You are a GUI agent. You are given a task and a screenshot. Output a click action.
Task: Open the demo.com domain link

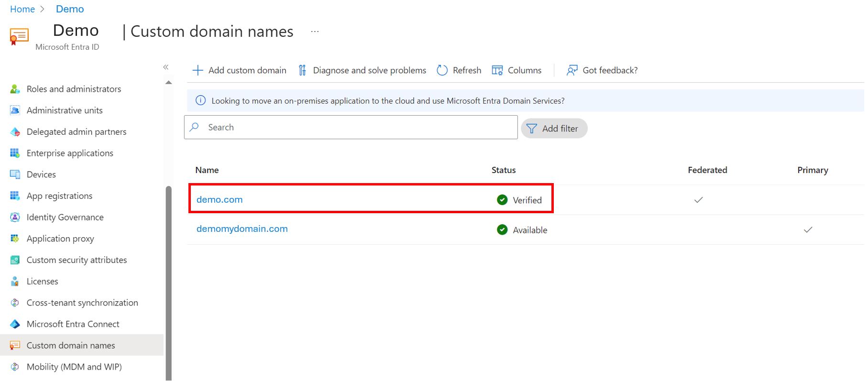pos(220,199)
